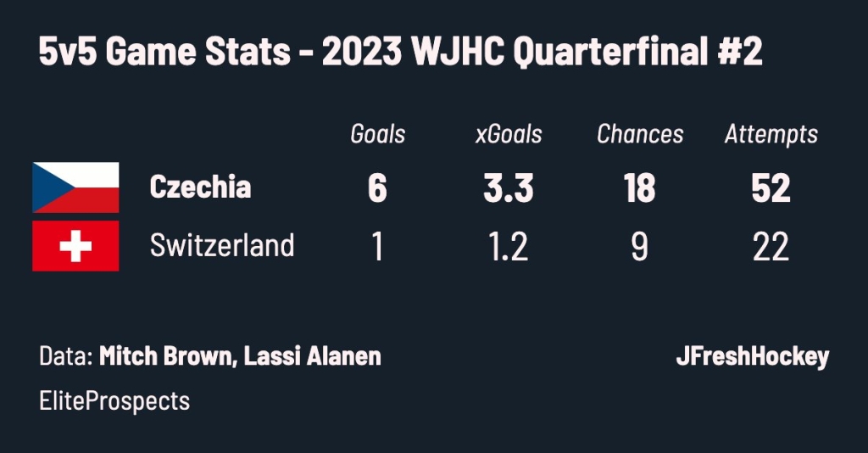The height and width of the screenshot is (453, 868).
Task: Click the Attempts column header
Action: tap(771, 135)
